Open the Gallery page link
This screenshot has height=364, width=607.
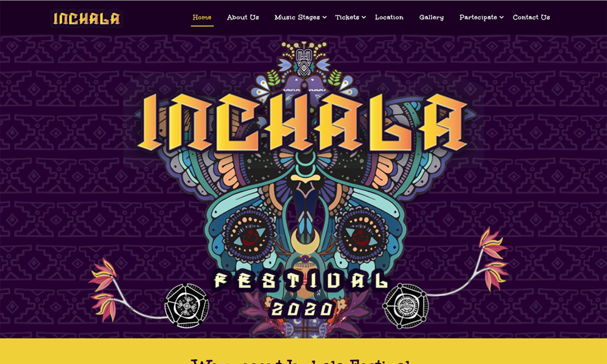tap(431, 18)
